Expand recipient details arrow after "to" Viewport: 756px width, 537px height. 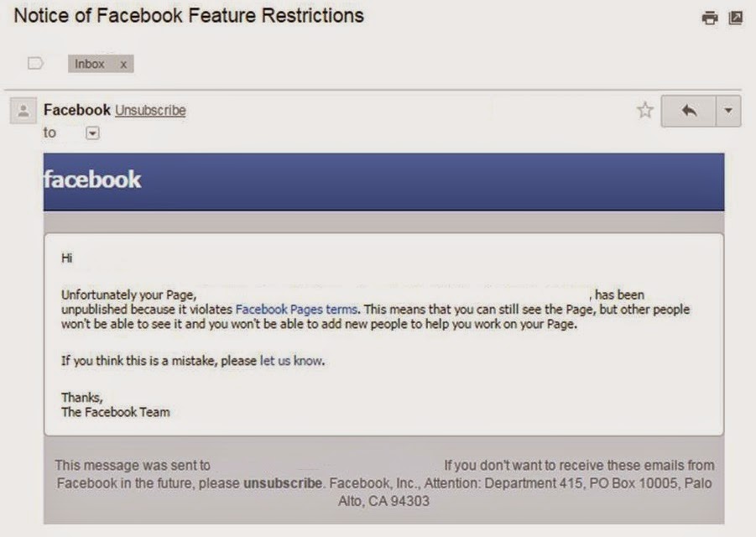pyautogui.click(x=92, y=133)
